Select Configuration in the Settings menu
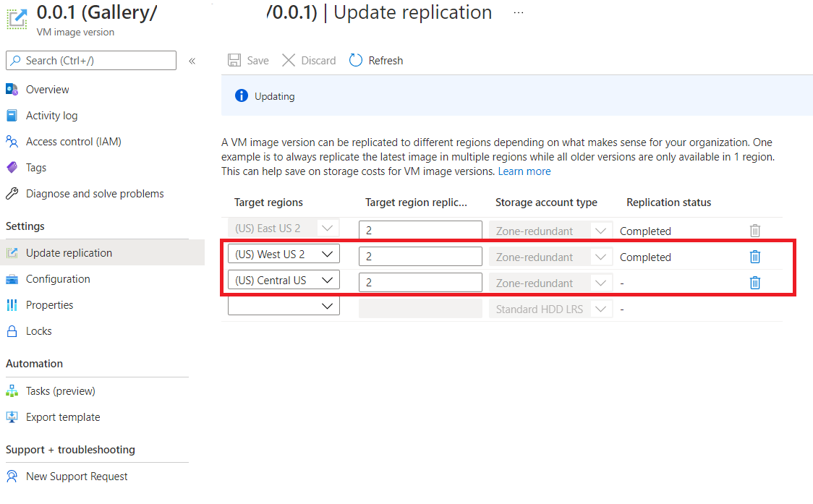Screen dimensions: 813x504 (58, 279)
